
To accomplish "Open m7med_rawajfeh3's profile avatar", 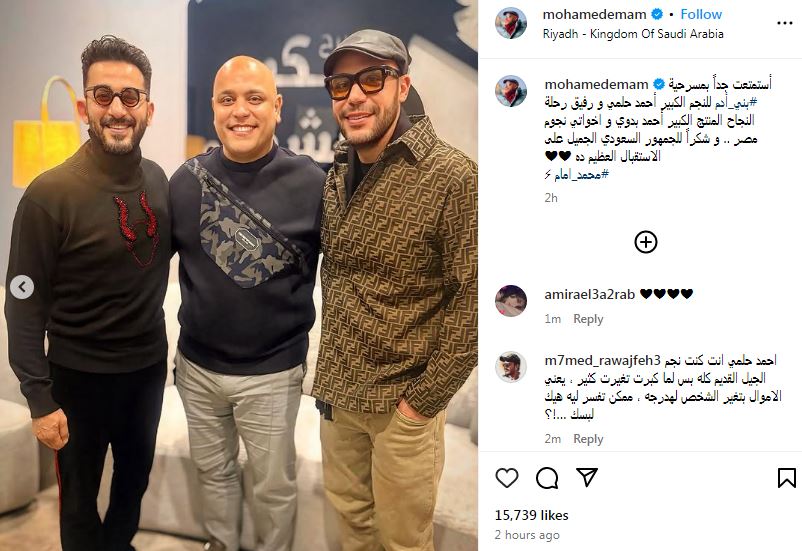I will point(510,367).
